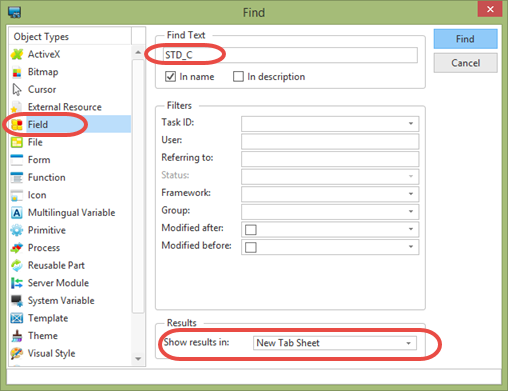
Task: Enable the In description checkbox
Action: (238, 77)
